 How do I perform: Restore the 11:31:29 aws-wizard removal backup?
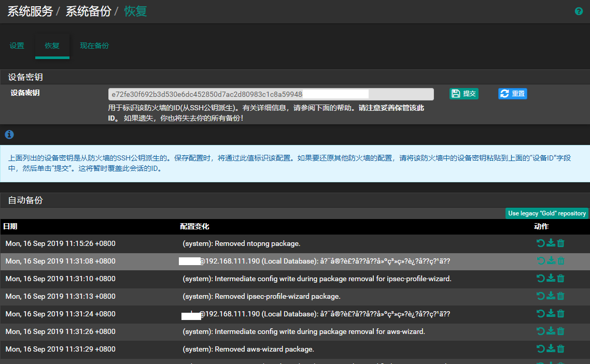pos(541,349)
